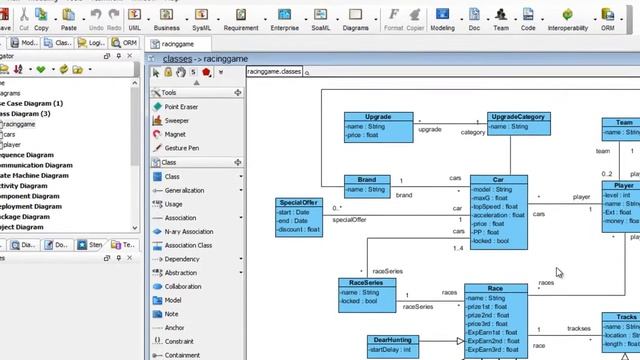The width and height of the screenshot is (640, 360).
Task: Switch to the Mod.. navigator tab
Action: pyautogui.click(x=24, y=42)
